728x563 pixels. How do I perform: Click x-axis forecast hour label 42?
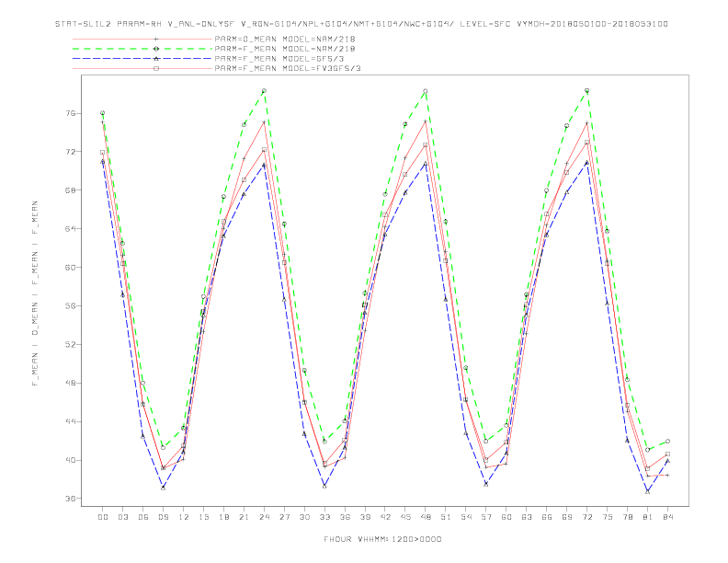click(385, 517)
